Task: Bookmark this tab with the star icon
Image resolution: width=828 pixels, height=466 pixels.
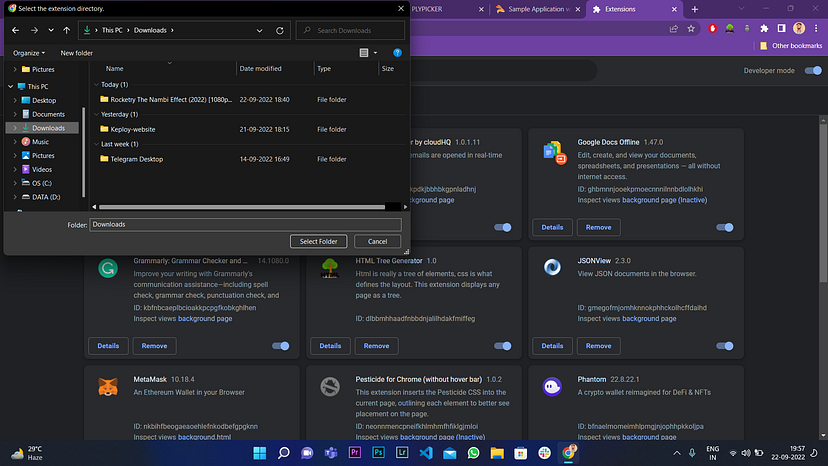Action: point(691,29)
